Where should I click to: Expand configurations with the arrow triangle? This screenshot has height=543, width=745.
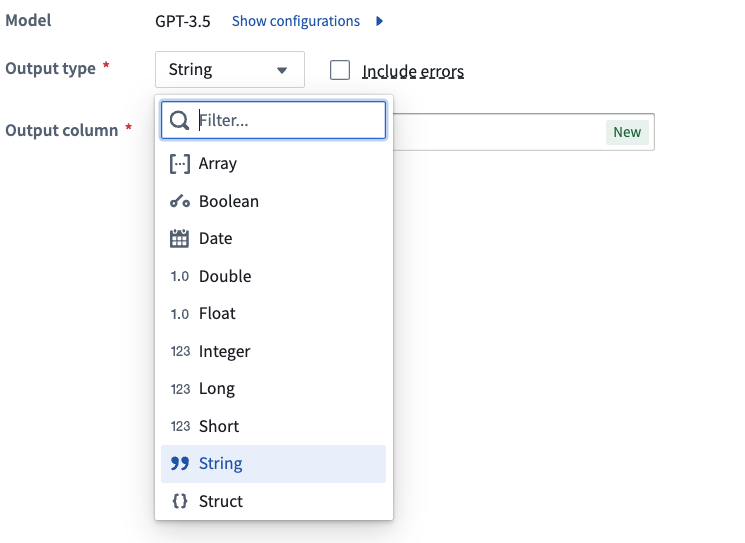click(379, 21)
